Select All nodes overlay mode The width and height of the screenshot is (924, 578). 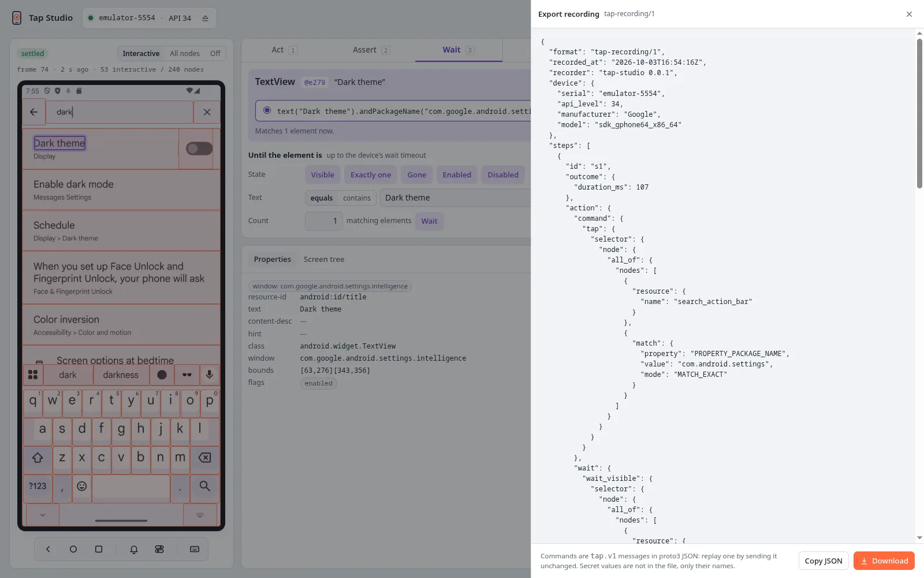click(x=185, y=54)
